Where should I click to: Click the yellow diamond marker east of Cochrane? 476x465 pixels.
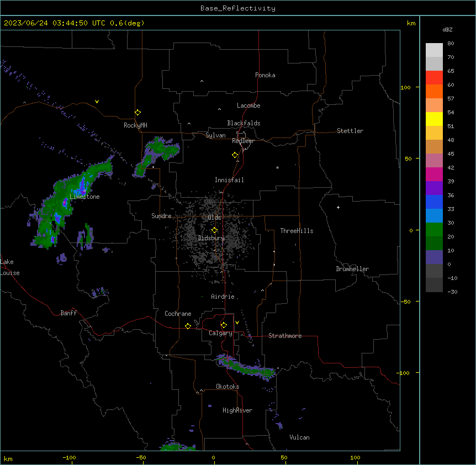pyautogui.click(x=188, y=326)
